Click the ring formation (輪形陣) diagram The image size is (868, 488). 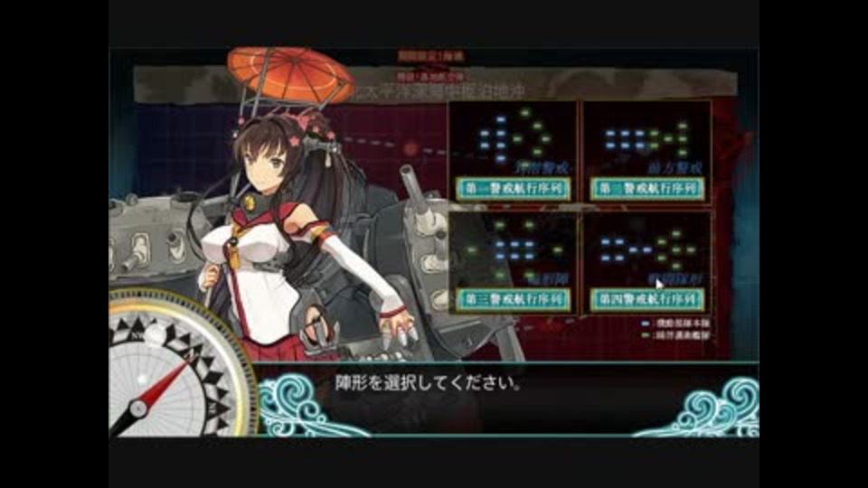coord(514,249)
